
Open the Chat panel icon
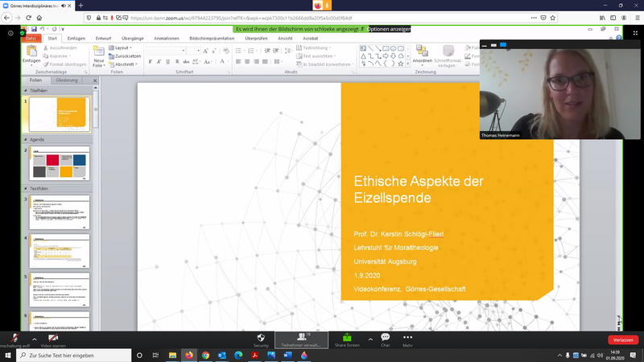(x=385, y=337)
